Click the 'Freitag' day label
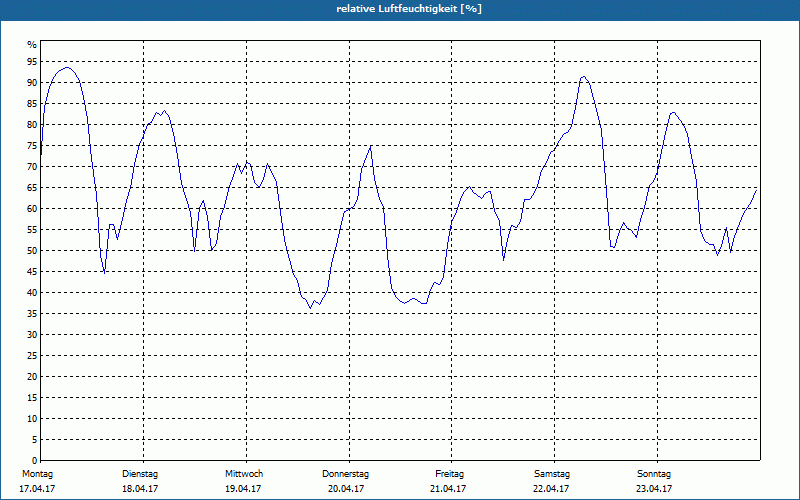 pyautogui.click(x=449, y=474)
